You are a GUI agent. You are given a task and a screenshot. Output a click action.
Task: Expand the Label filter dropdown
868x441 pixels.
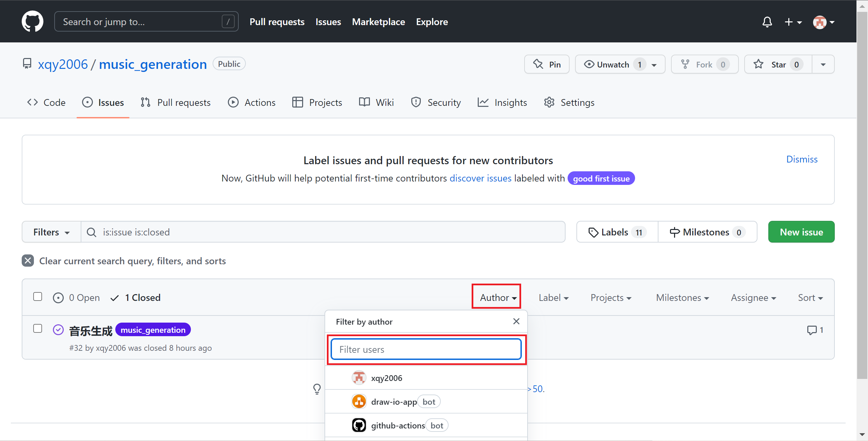(554, 298)
